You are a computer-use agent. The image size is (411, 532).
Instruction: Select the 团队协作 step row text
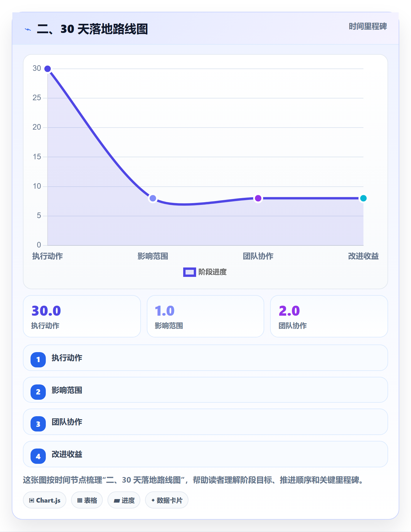67,422
